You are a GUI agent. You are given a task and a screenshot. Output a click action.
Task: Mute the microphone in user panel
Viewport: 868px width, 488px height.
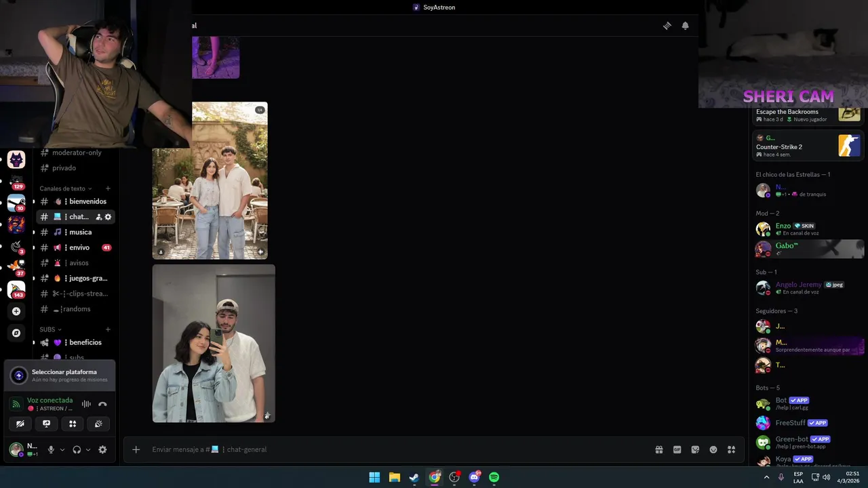pos(51,449)
